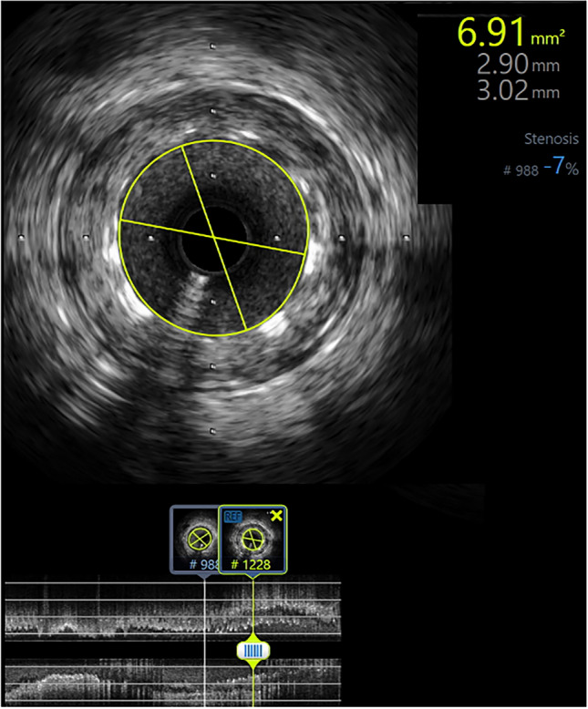Open the #988 bookmark thumbnail
Screen dimensions: 588x709
194,539
